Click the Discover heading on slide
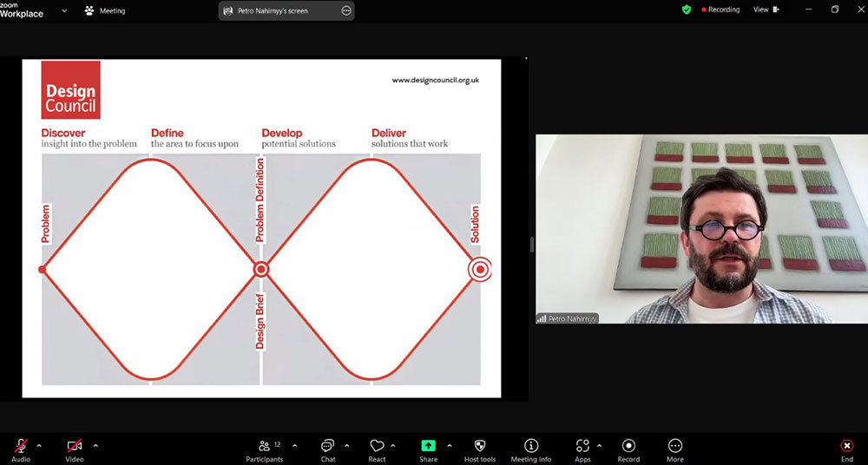Viewport: 868px width, 465px height. (63, 133)
